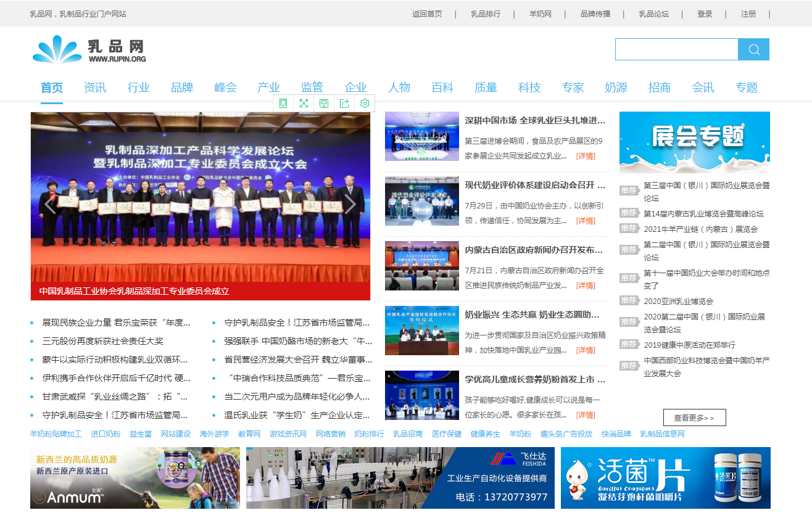Image resolution: width=812 pixels, height=518 pixels.
Task: Click [详情] for 深耕中国市场 article
Action: (x=586, y=156)
